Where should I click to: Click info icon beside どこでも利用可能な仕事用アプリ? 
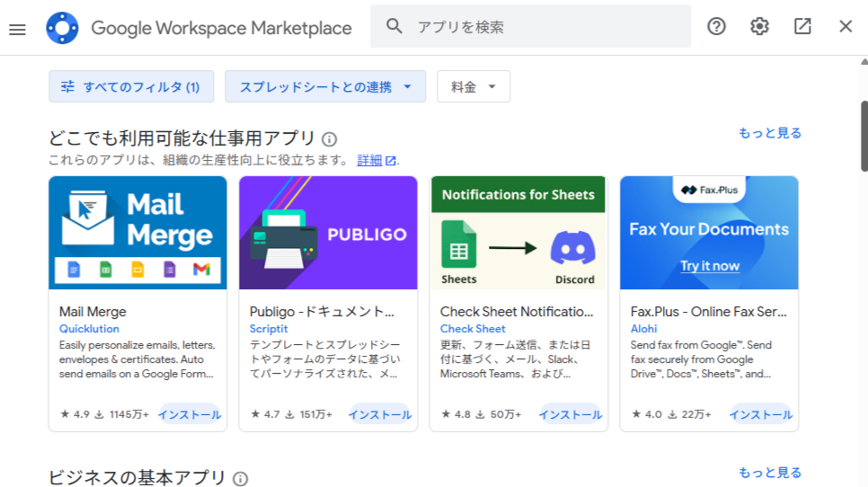coord(330,139)
